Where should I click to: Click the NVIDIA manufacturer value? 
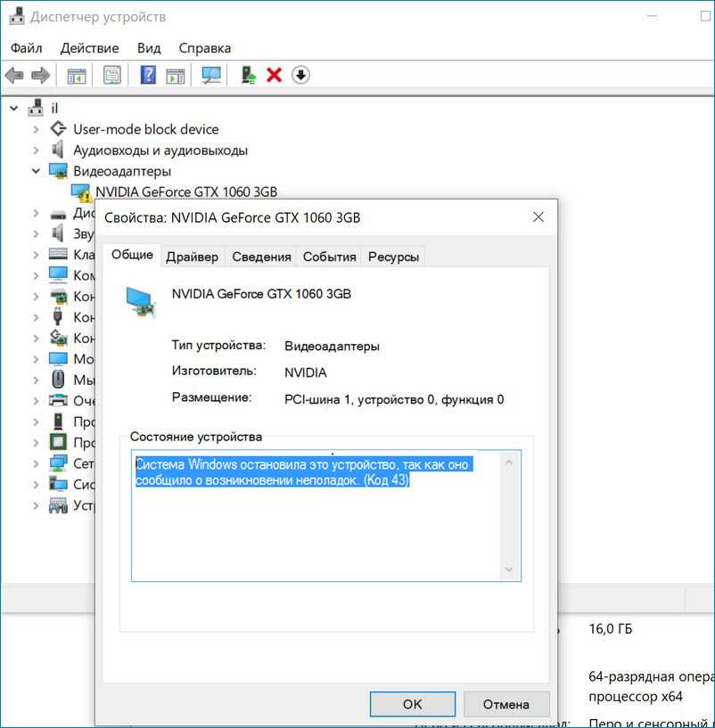tap(305, 372)
